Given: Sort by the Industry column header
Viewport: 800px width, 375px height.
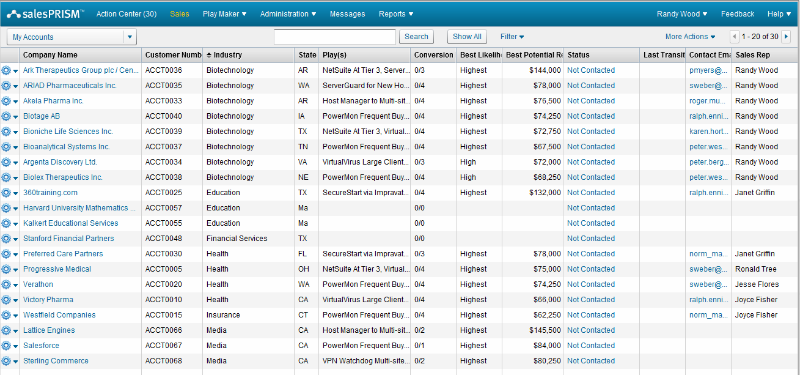Looking at the screenshot, I should (248, 55).
